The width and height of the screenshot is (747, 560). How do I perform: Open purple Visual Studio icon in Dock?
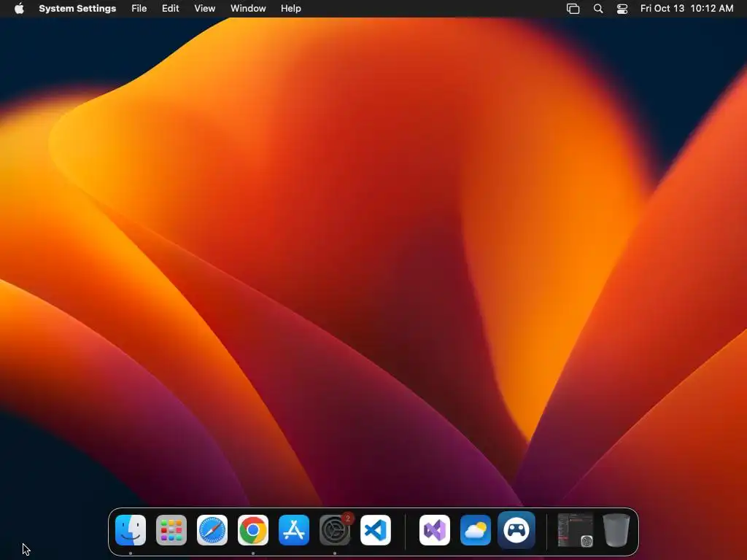pyautogui.click(x=435, y=530)
